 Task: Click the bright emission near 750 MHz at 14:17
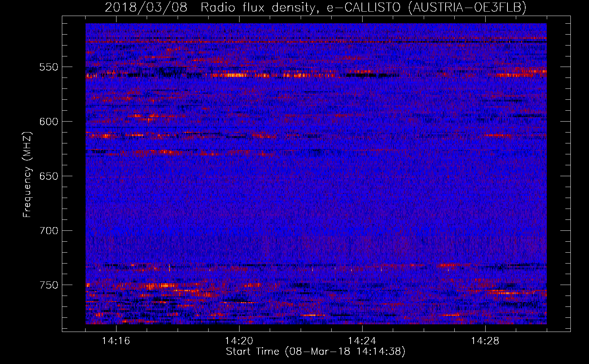pyautogui.click(x=160, y=285)
